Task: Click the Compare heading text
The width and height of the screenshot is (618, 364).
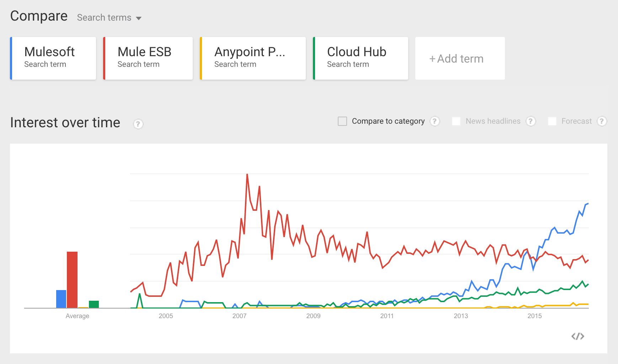Action: [x=39, y=16]
